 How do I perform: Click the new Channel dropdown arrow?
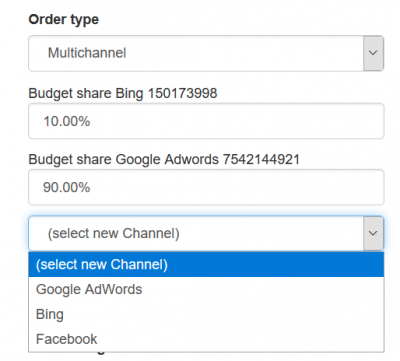(x=373, y=233)
